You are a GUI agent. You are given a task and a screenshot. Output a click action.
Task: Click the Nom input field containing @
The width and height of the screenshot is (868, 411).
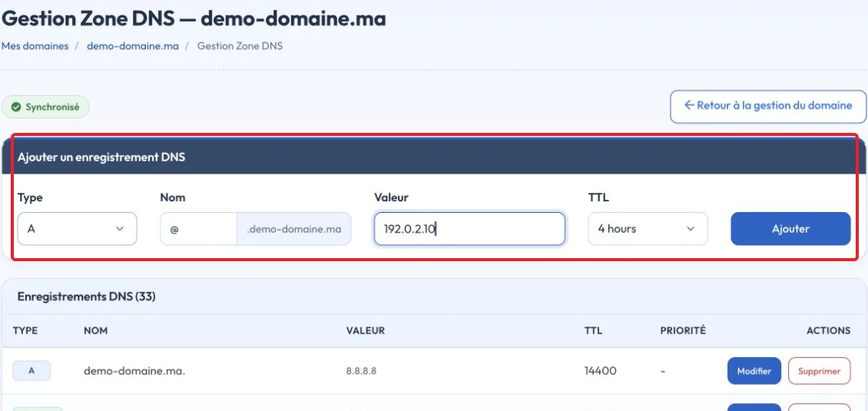(199, 229)
